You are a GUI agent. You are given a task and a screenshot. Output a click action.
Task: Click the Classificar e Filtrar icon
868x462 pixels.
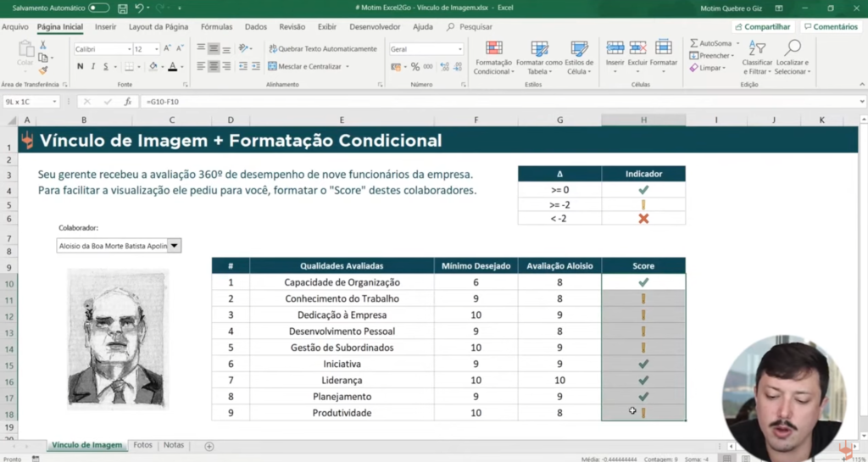pos(757,48)
